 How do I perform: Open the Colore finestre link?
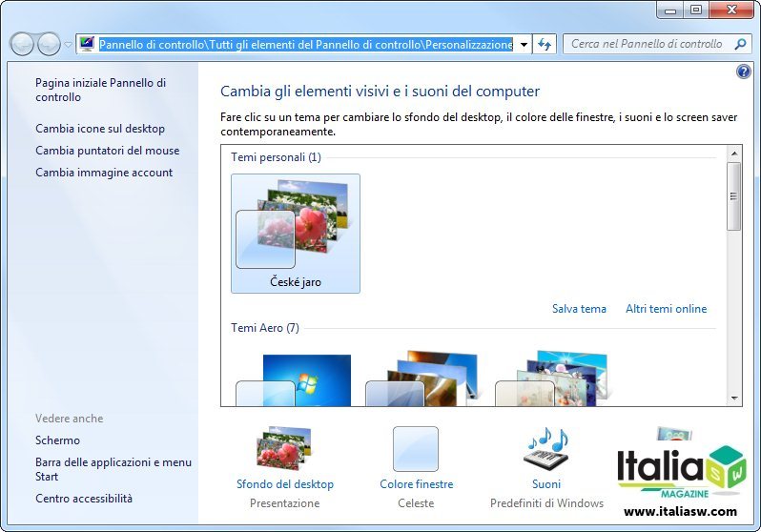[x=417, y=484]
